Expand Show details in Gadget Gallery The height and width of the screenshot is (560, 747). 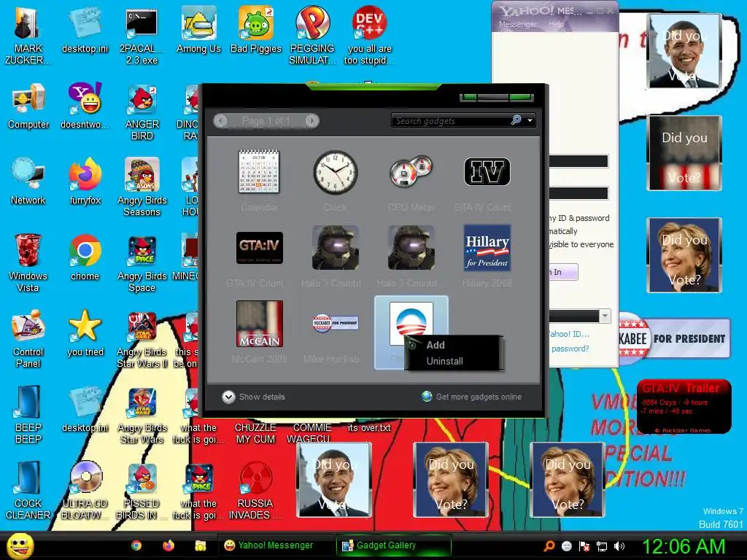[253, 397]
